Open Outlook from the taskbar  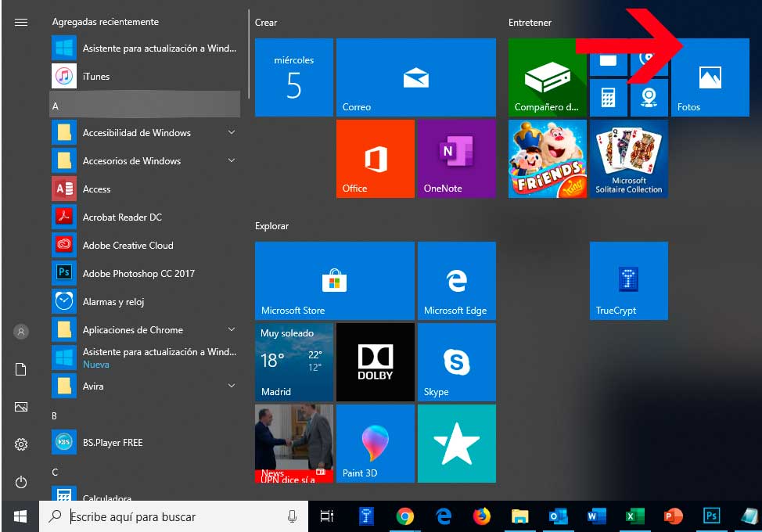558,516
